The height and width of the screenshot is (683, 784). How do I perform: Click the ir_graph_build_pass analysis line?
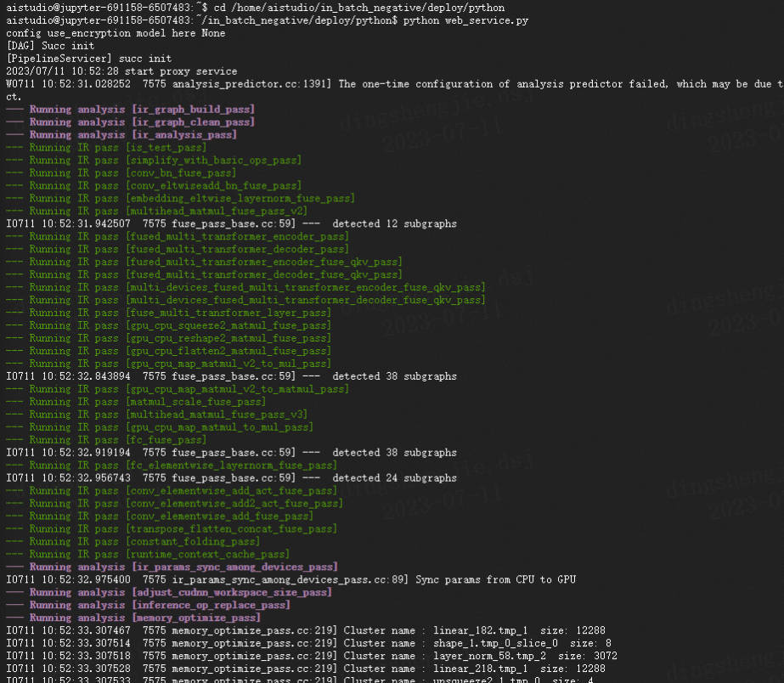click(x=130, y=110)
